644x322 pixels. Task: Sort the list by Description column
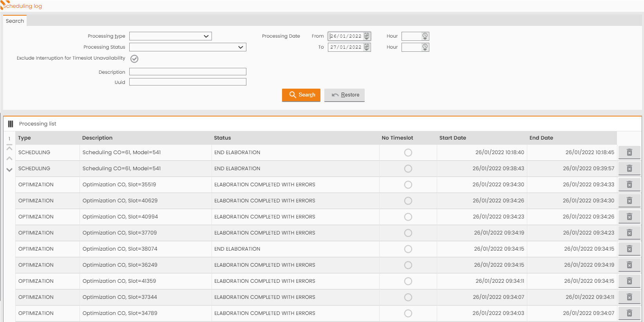pyautogui.click(x=97, y=138)
